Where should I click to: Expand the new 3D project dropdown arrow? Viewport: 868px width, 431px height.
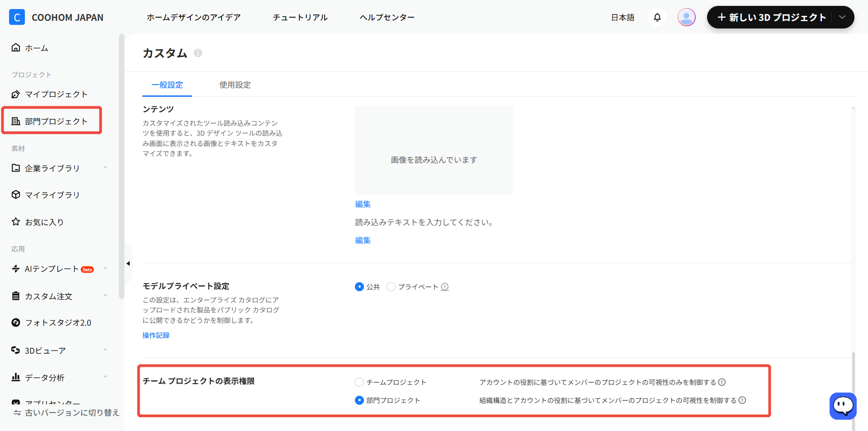[842, 17]
